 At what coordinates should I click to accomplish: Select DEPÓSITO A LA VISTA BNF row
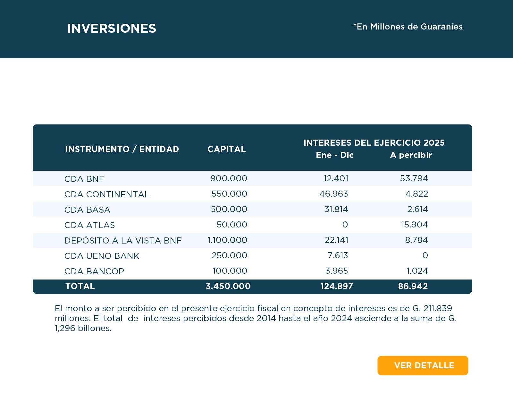click(123, 240)
